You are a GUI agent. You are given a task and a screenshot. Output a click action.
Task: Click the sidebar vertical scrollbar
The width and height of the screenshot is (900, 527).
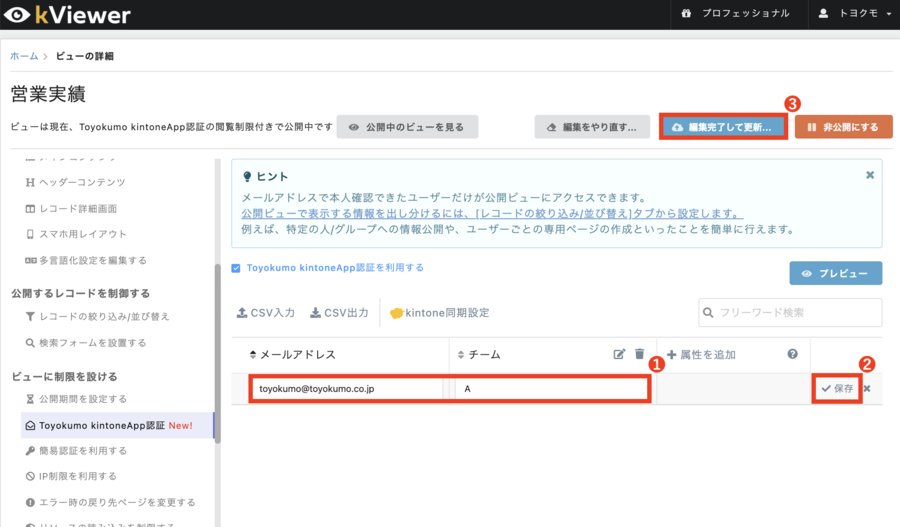[x=217, y=353]
